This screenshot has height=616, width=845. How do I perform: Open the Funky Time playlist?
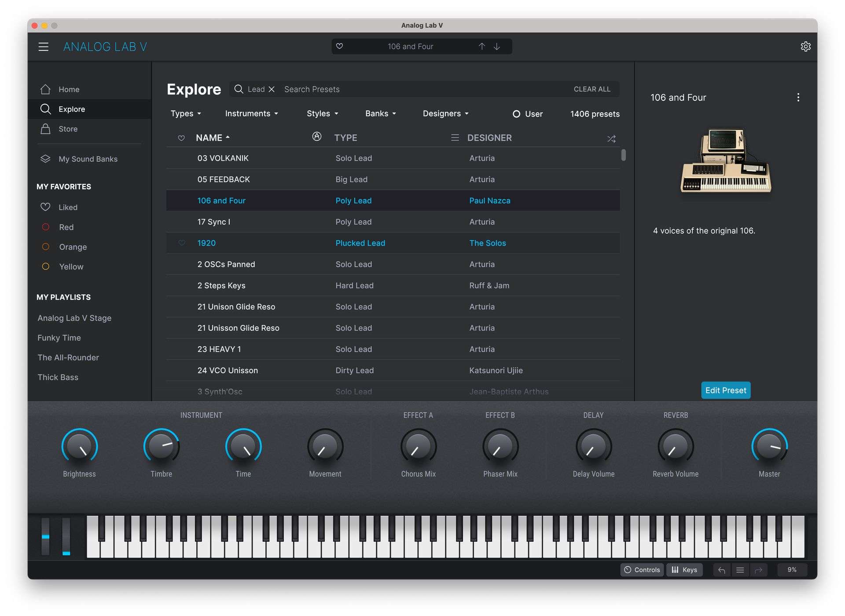59,338
